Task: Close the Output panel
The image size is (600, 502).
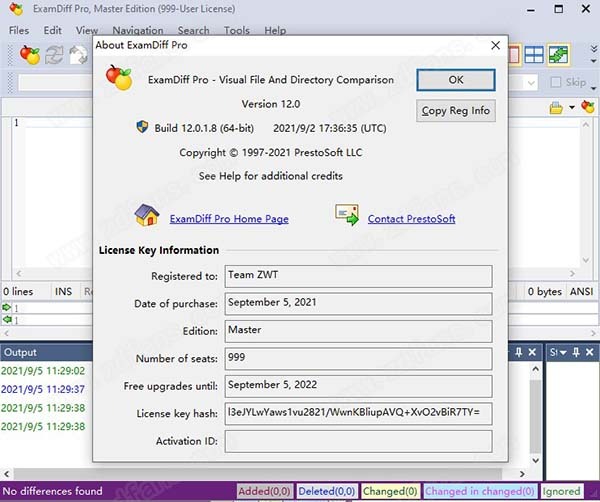Action: (x=532, y=352)
